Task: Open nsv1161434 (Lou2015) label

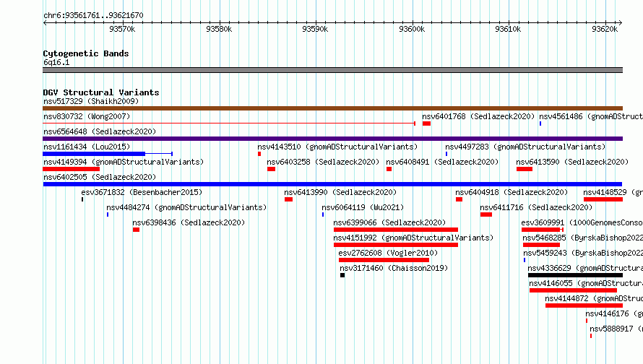Action: [87, 147]
